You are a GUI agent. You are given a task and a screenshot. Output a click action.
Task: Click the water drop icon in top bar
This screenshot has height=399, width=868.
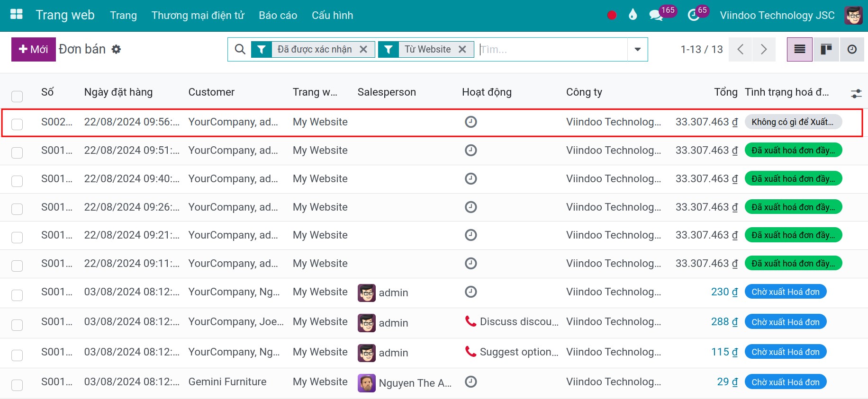tap(633, 15)
